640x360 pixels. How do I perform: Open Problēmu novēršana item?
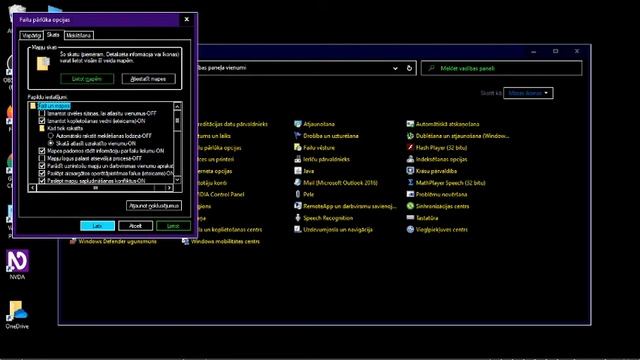(437, 194)
